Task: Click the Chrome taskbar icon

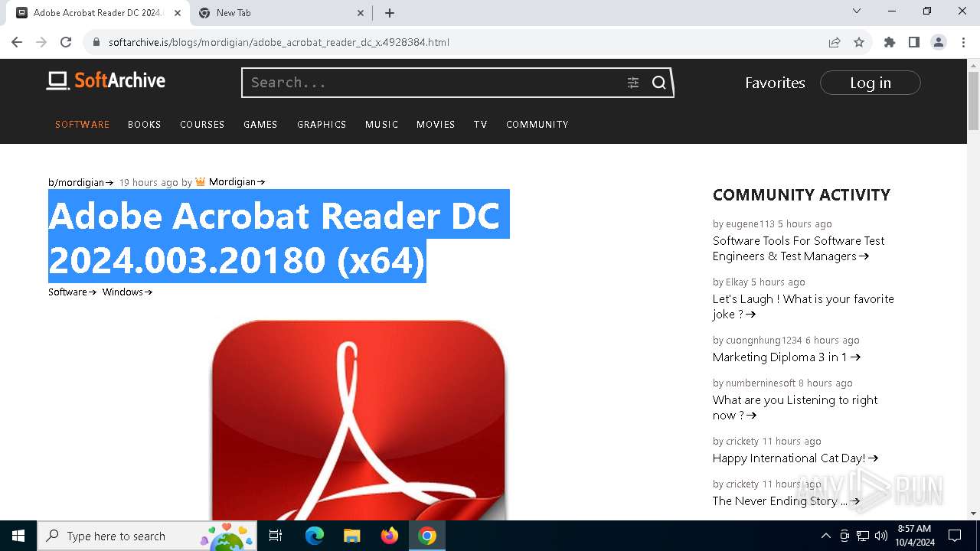Action: click(427, 536)
